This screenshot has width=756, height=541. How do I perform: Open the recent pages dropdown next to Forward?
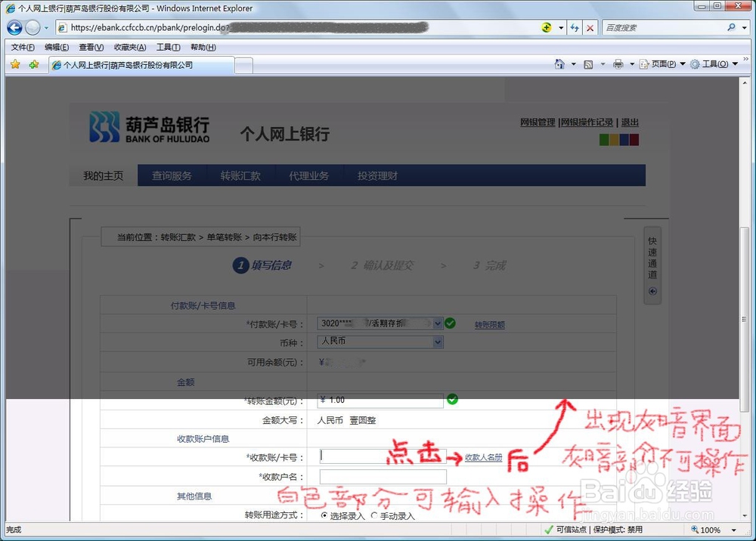(46, 28)
